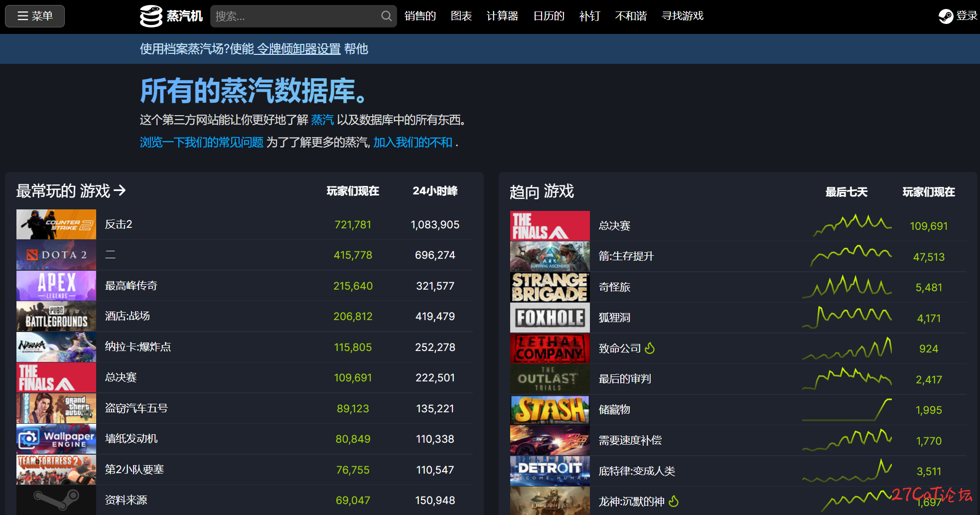Open The Finals thumbnail in trending list
This screenshot has width=980, height=515.
pyautogui.click(x=550, y=226)
